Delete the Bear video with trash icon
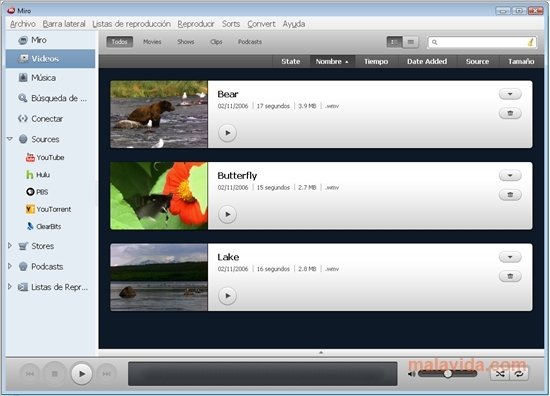This screenshot has height=396, width=550. tap(510, 113)
